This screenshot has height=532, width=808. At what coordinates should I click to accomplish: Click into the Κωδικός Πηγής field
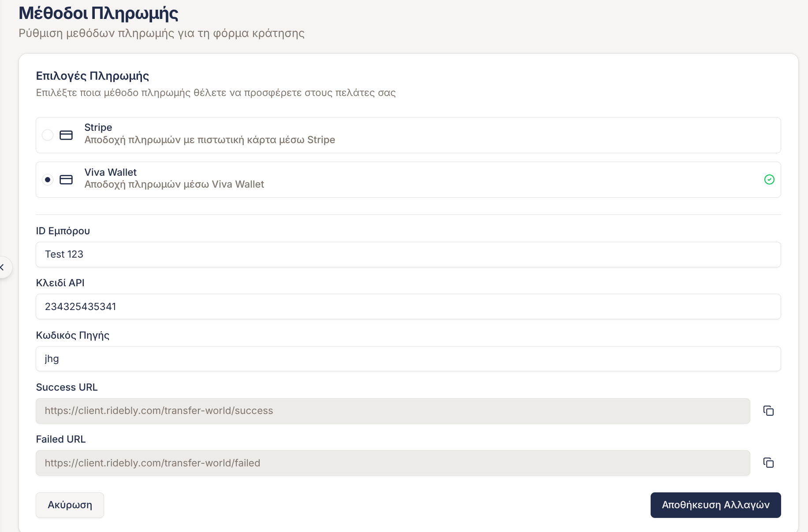[408, 359]
